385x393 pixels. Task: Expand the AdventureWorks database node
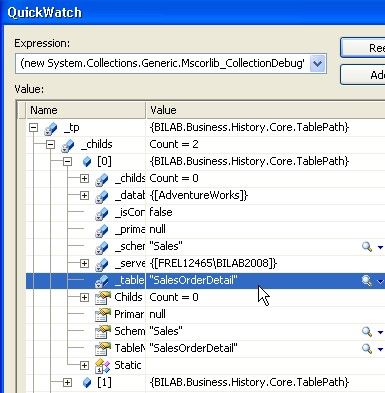pos(84,195)
